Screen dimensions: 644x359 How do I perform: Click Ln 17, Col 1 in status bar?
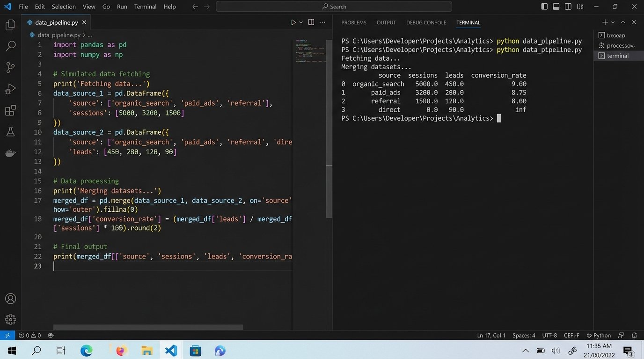tap(491, 335)
